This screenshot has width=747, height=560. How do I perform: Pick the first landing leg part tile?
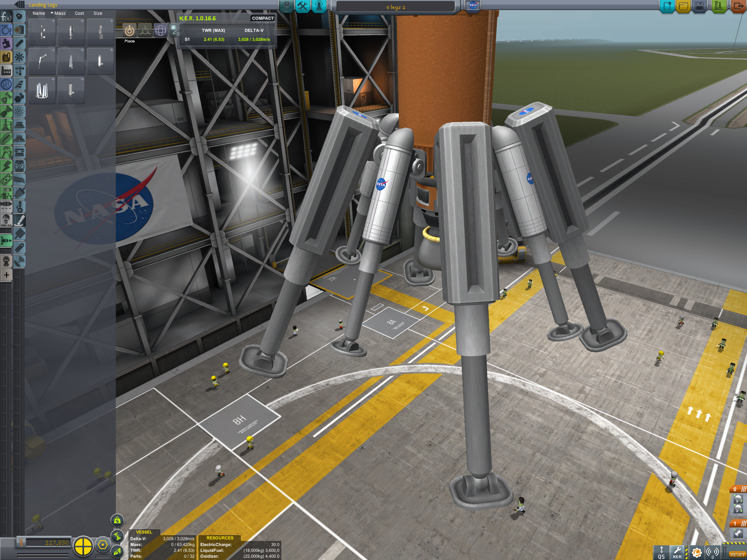pyautogui.click(x=42, y=32)
